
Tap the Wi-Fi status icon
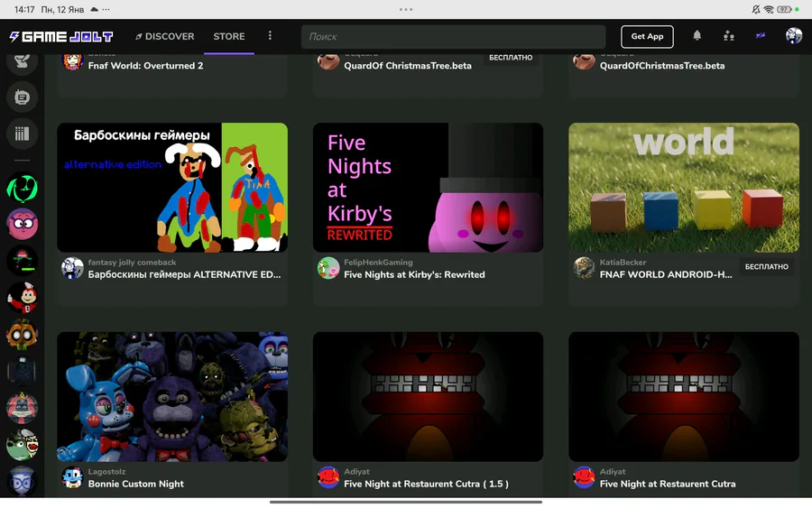769,9
